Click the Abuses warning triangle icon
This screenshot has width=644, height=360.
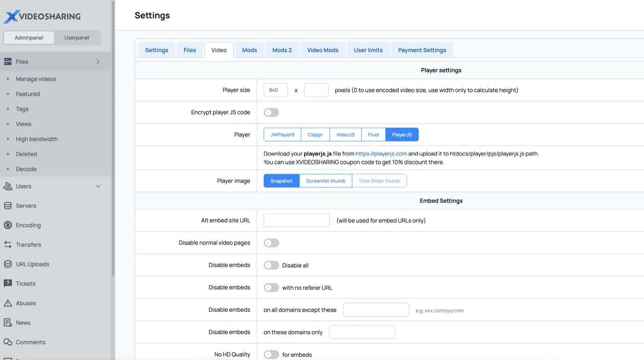8,303
